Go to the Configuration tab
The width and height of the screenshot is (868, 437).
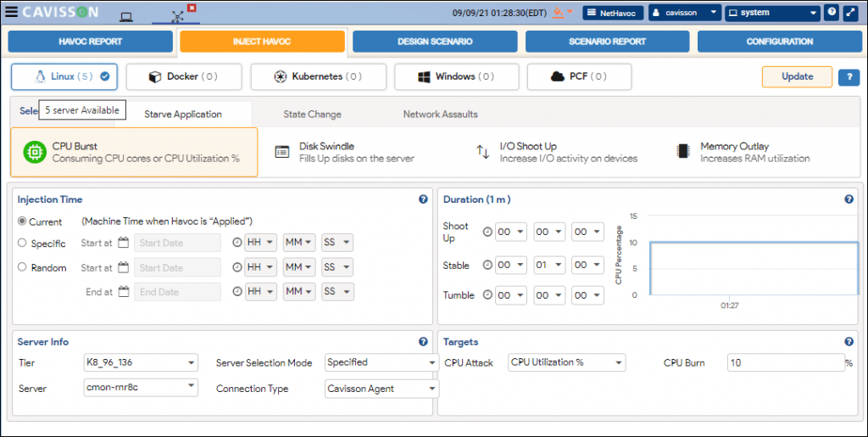(780, 42)
